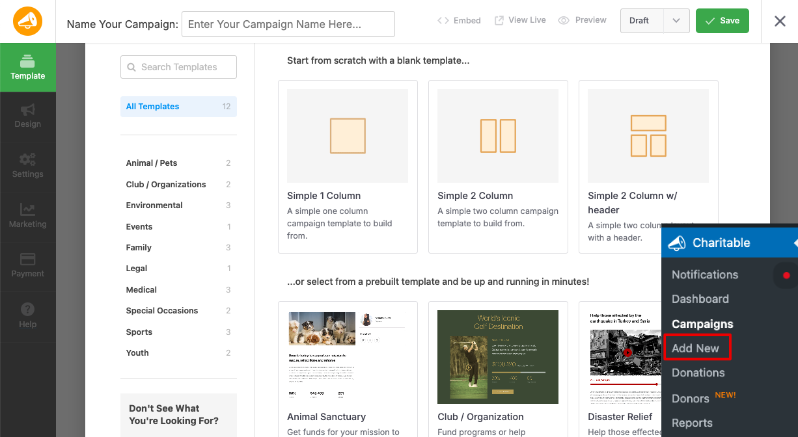The image size is (798, 437).
Task: Open the Template sidebar section
Action: (x=28, y=68)
